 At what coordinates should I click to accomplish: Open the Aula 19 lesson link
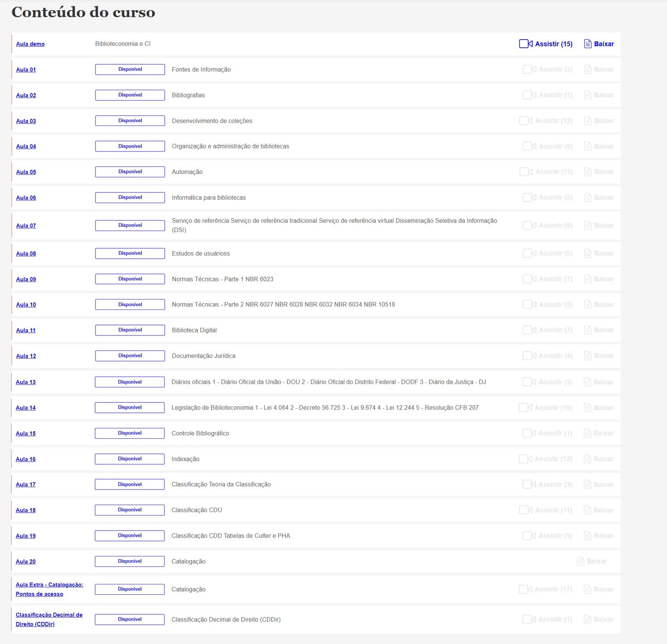[25, 536]
